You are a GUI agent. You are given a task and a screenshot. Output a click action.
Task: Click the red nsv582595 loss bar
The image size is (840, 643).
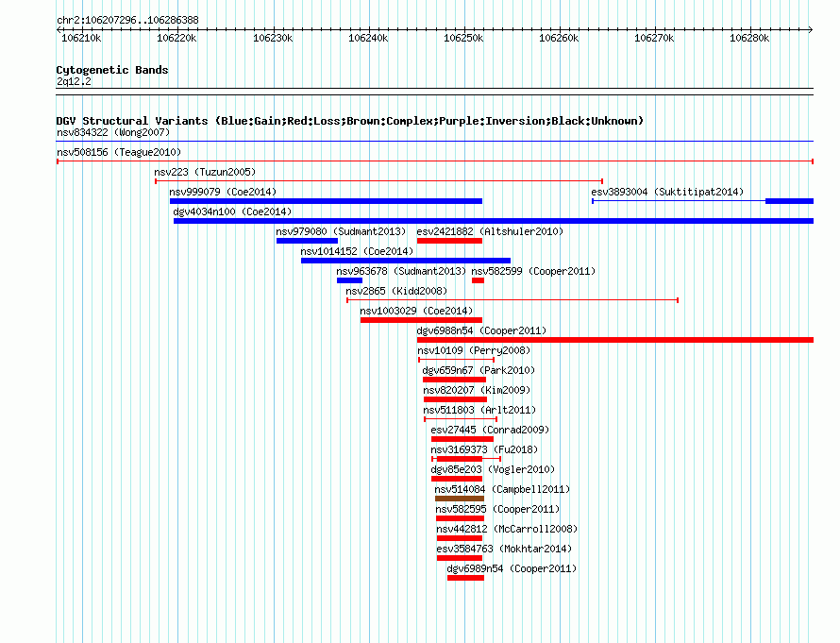[460, 518]
